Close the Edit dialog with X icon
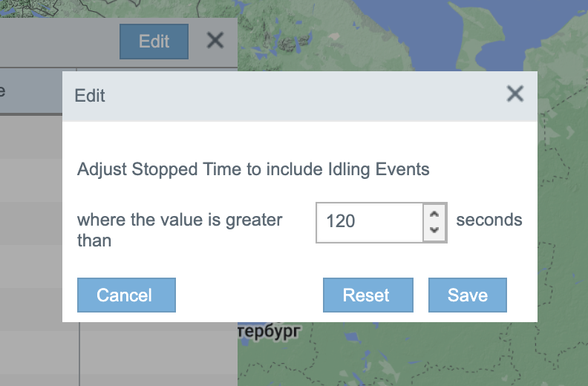The image size is (588, 386). click(514, 94)
